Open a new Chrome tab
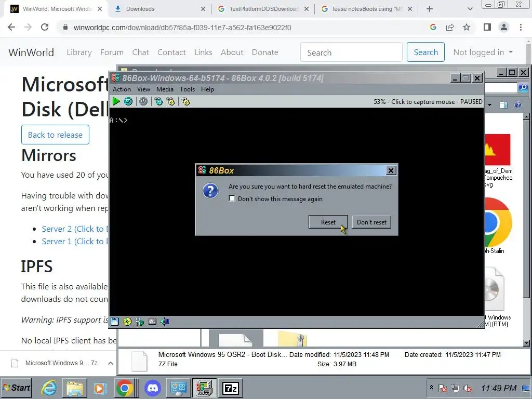Screen dimensions: 532x399 tap(430, 9)
